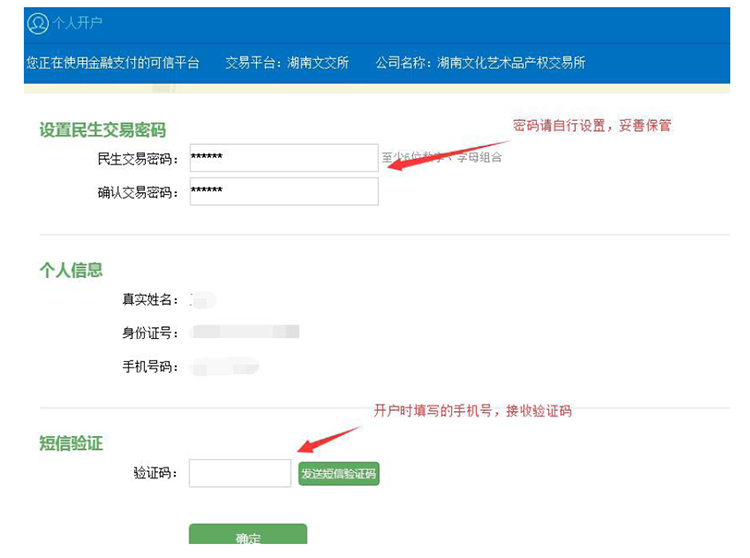Click the 民生交易密码 password input field
Viewport: 750px width, 558px height.
284,158
